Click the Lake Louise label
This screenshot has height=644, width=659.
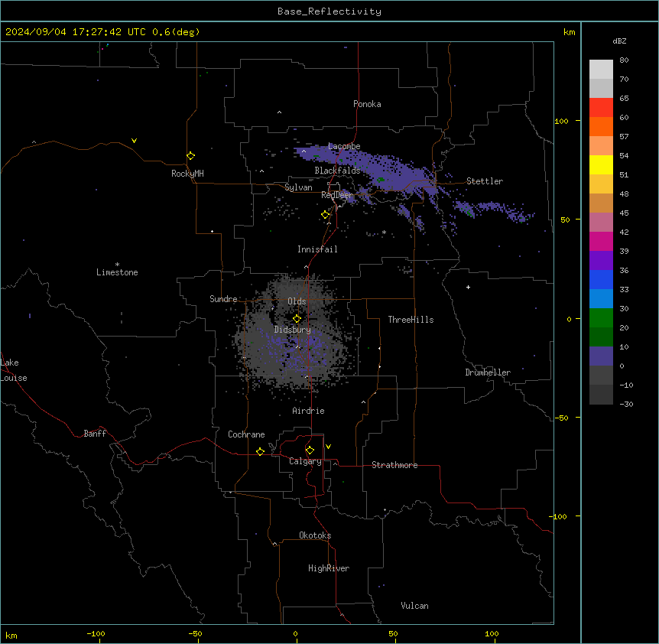click(14, 370)
